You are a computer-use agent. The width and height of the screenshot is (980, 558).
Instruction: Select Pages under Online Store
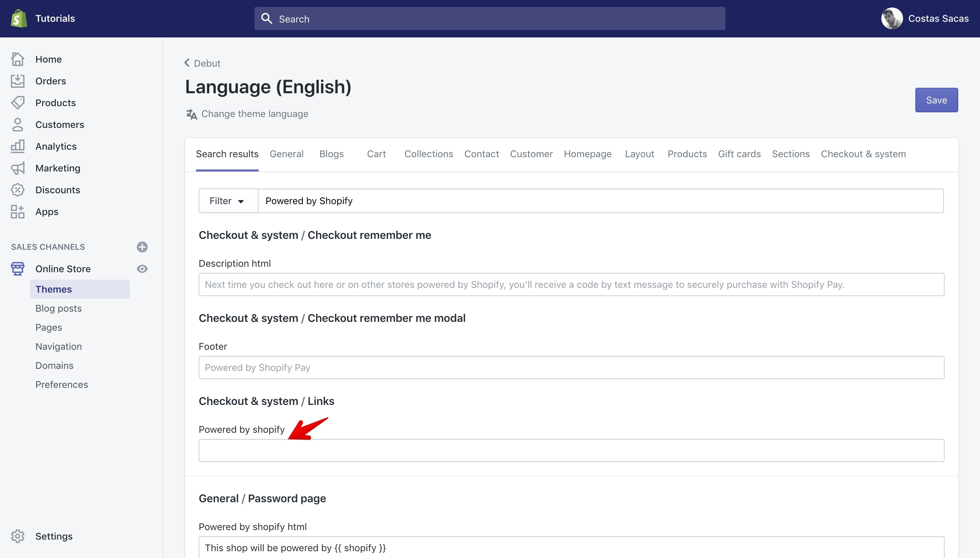[49, 328]
